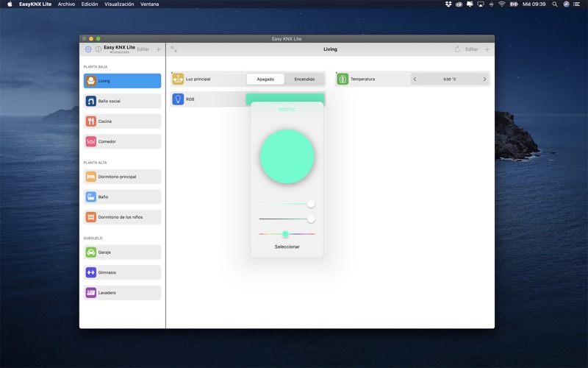Click the Temperatura thermometer house icon
The width and height of the screenshot is (588, 368).
343,79
